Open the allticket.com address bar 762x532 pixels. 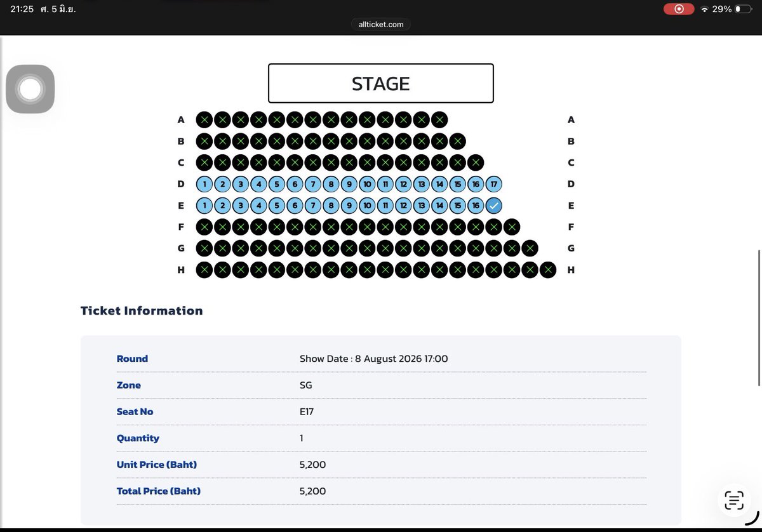tap(381, 24)
